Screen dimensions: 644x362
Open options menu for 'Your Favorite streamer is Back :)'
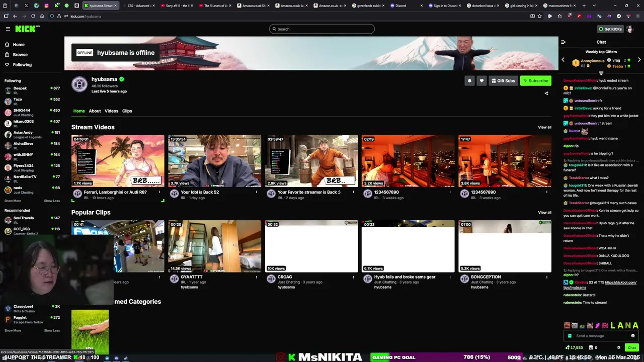pos(353,192)
